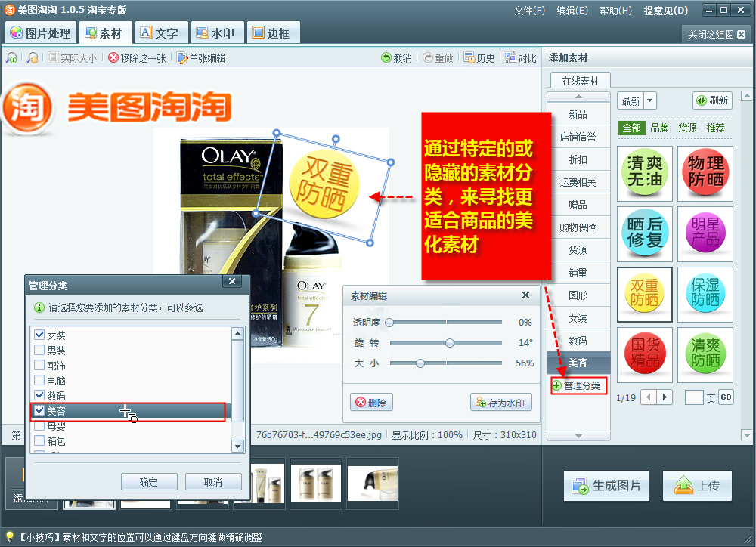Click 实际大小 actual size tool

click(x=73, y=58)
